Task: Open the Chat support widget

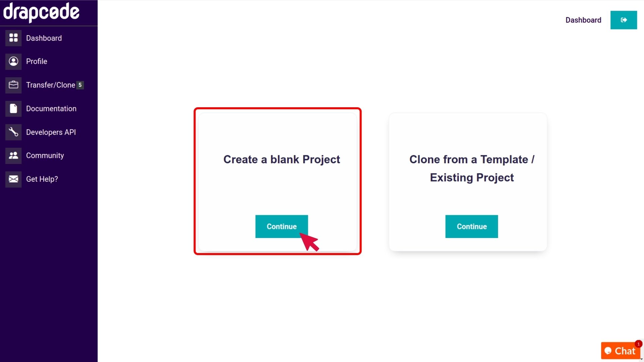Action: click(x=622, y=351)
